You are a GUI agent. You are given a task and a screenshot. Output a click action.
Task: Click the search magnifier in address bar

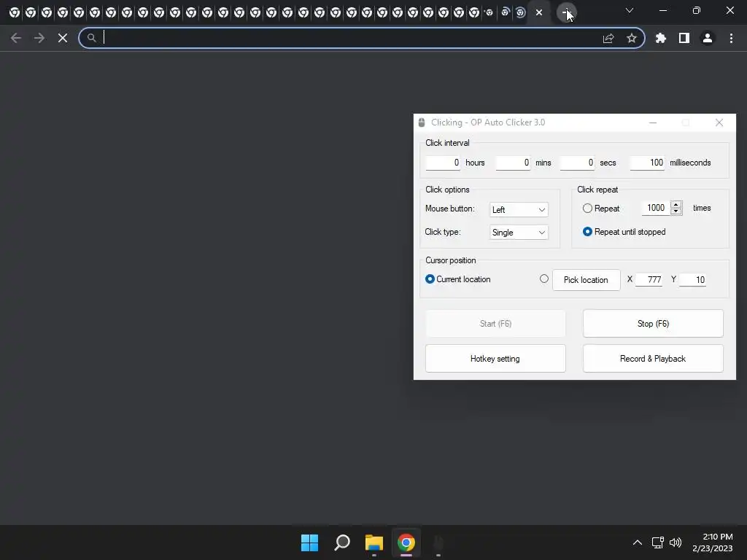[x=91, y=38]
